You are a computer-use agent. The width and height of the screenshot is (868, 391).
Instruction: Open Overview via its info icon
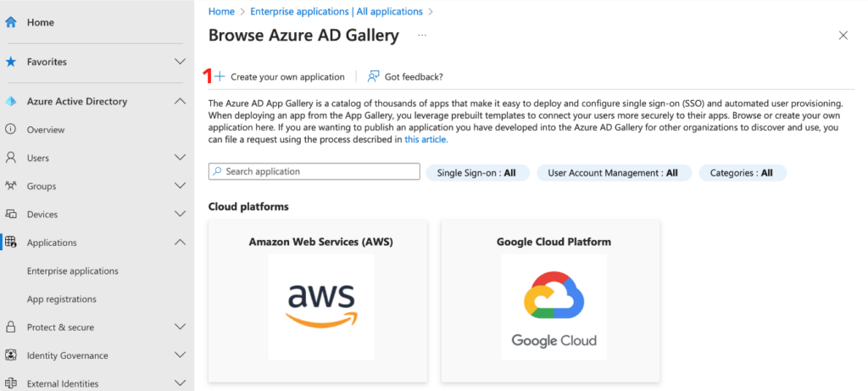point(11,130)
